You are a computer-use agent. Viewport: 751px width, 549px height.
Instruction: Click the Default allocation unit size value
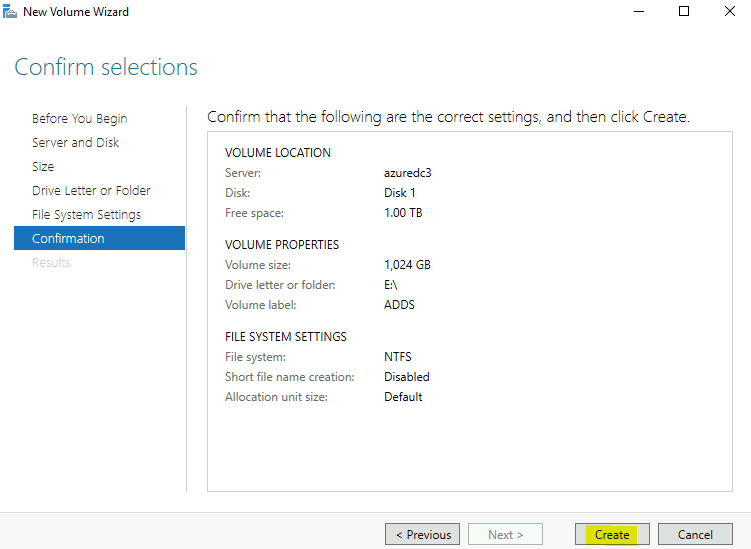(403, 397)
